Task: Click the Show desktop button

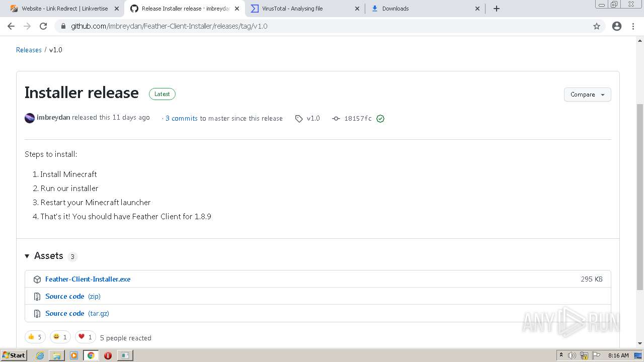Action: (638, 355)
